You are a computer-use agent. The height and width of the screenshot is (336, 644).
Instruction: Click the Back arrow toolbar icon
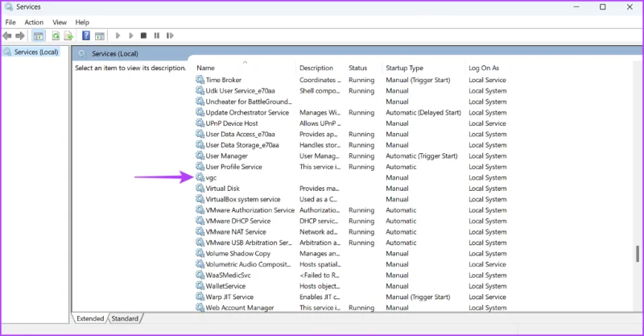(x=7, y=35)
